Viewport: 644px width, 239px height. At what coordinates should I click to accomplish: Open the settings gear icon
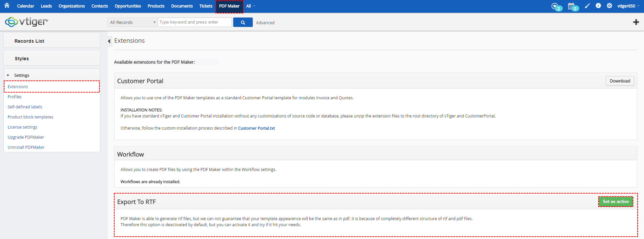609,6
